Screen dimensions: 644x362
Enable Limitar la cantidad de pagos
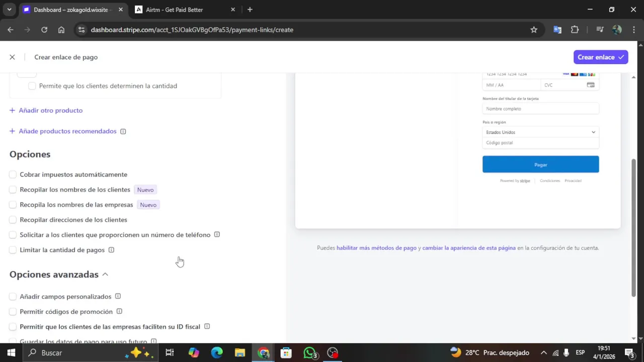click(13, 250)
